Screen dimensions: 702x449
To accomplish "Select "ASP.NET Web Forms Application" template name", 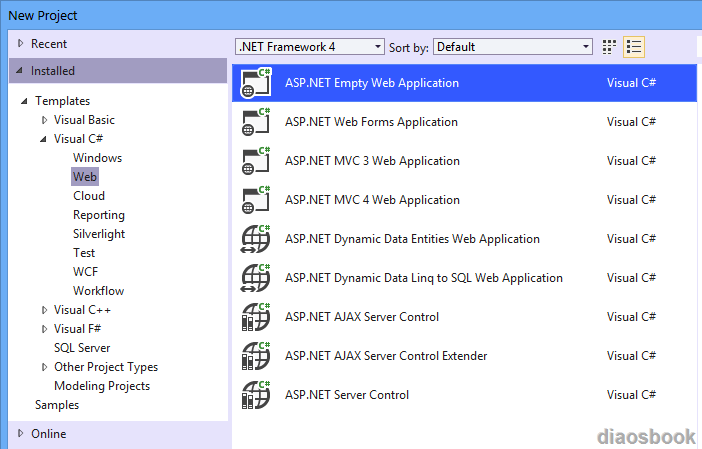I will click(x=371, y=122).
